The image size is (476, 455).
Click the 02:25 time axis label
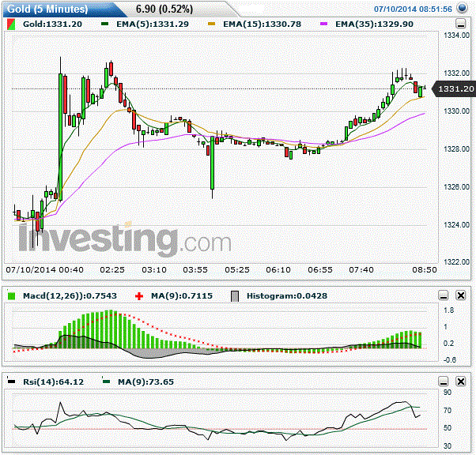click(112, 269)
